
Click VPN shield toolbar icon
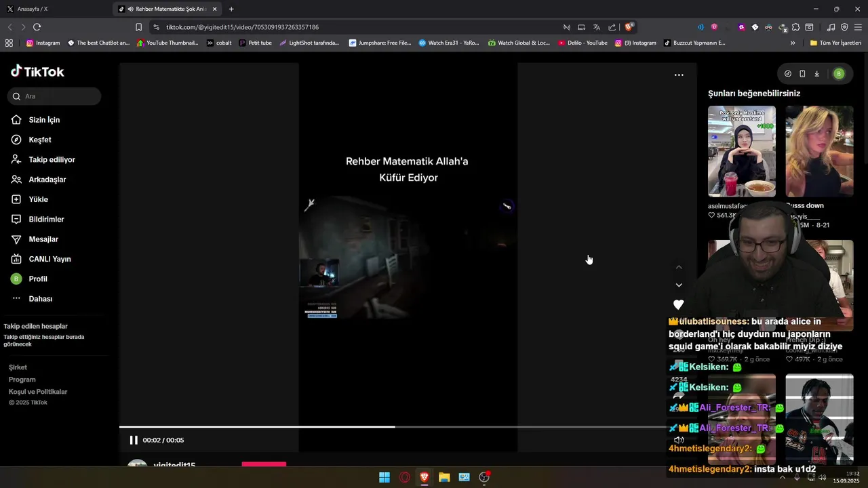[x=844, y=27]
